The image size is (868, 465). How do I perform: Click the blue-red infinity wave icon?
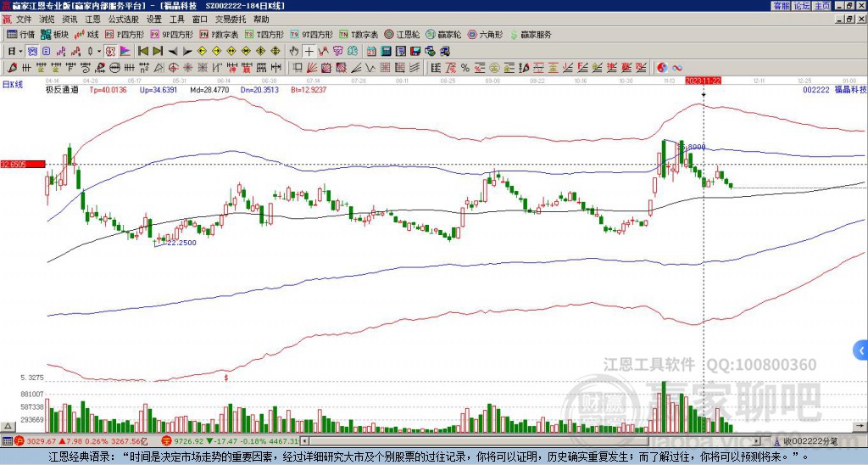pos(677,68)
